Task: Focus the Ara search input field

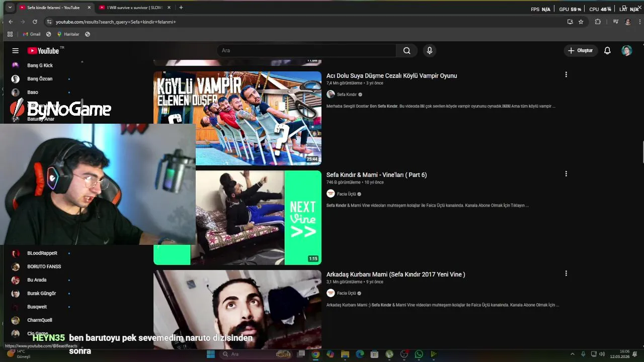Action: click(306, 50)
